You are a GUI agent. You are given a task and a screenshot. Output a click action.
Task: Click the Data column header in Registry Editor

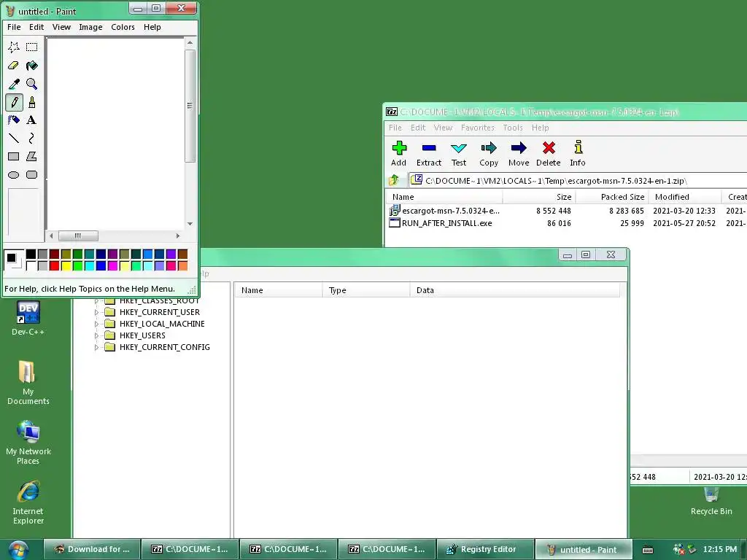pos(514,290)
